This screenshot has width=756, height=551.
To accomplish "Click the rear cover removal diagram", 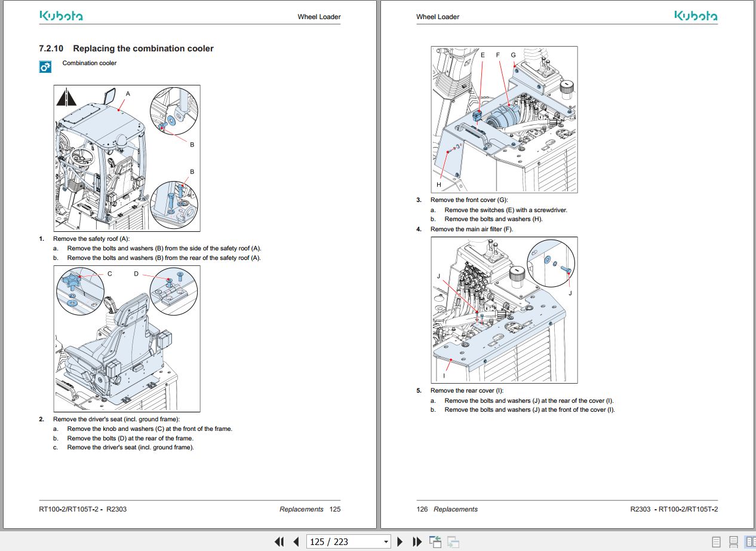I will pos(504,309).
